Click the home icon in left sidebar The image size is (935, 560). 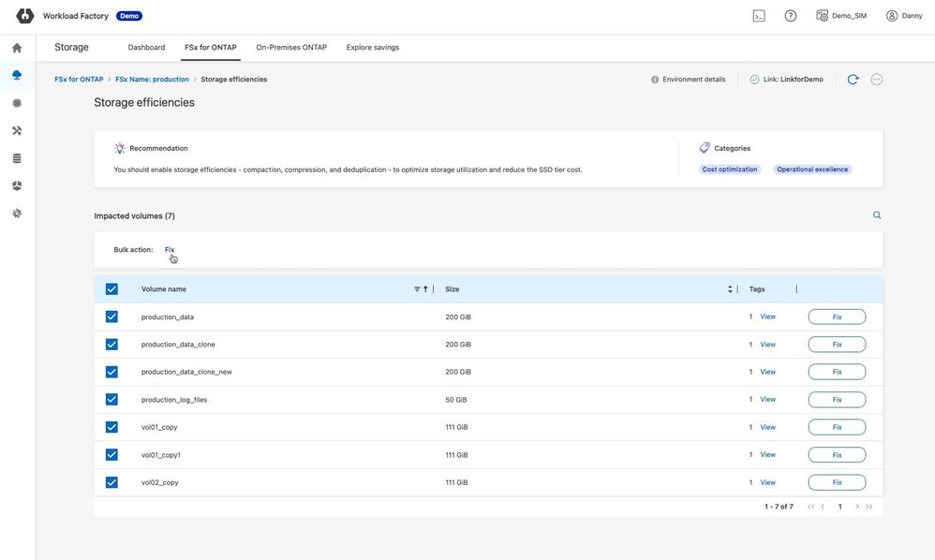(x=17, y=48)
